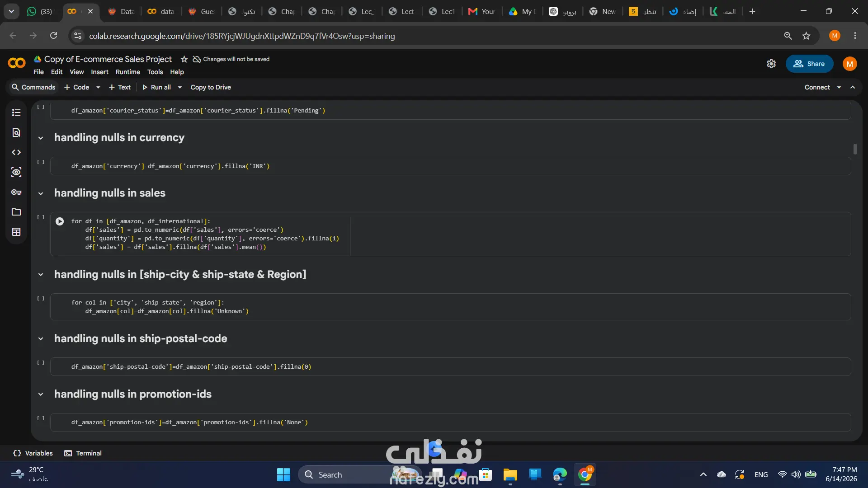Open File Explorer from the taskbar
This screenshot has height=488, width=868.
(x=510, y=474)
